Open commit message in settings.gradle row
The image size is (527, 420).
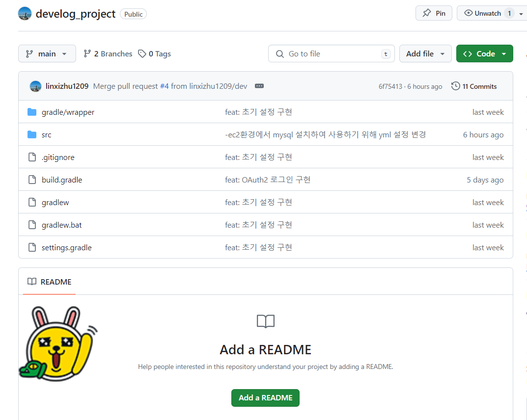coord(258,247)
